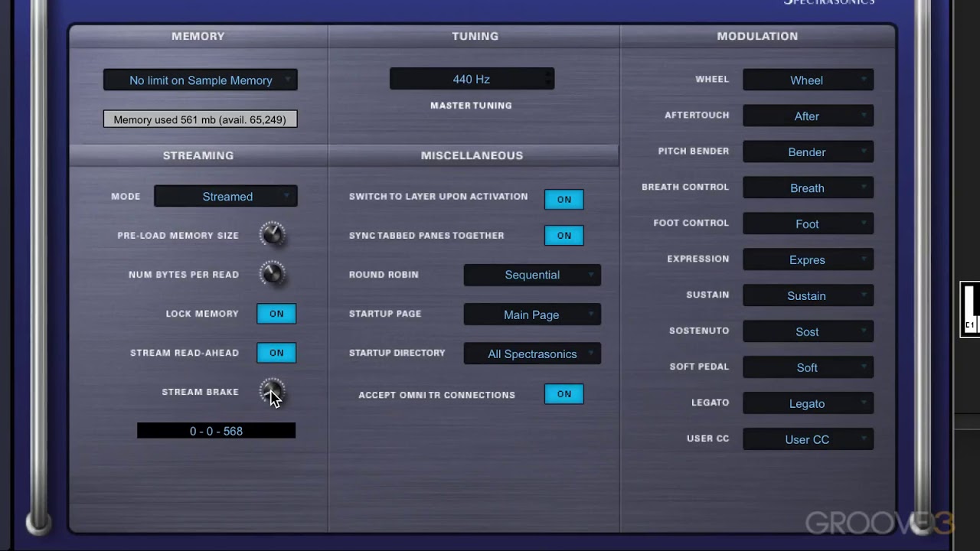Click the 0 - 0 - 568 stream readout

pos(216,431)
